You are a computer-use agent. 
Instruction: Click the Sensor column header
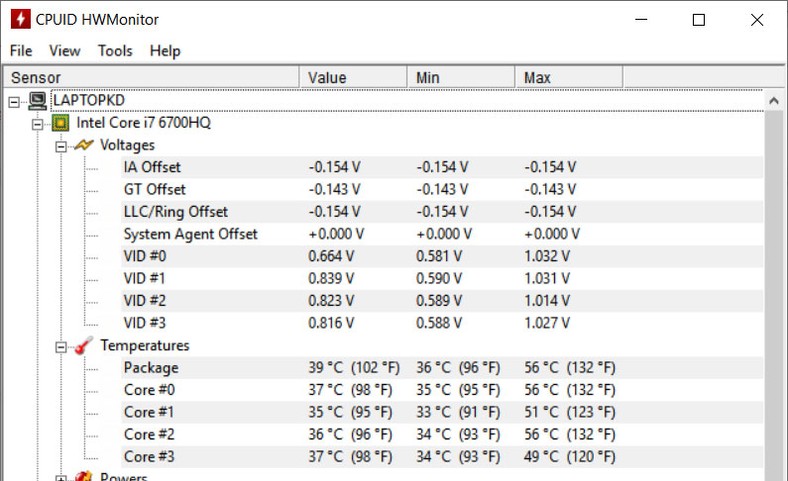pos(151,77)
